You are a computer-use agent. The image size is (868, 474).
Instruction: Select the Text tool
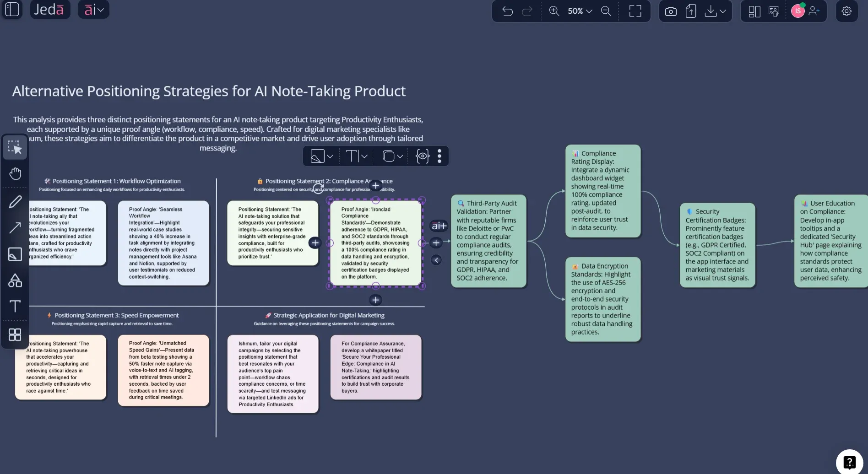coord(15,306)
